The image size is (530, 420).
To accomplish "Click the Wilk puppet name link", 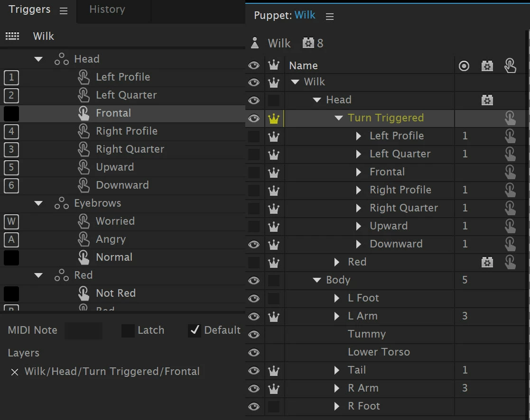I will pos(305,15).
